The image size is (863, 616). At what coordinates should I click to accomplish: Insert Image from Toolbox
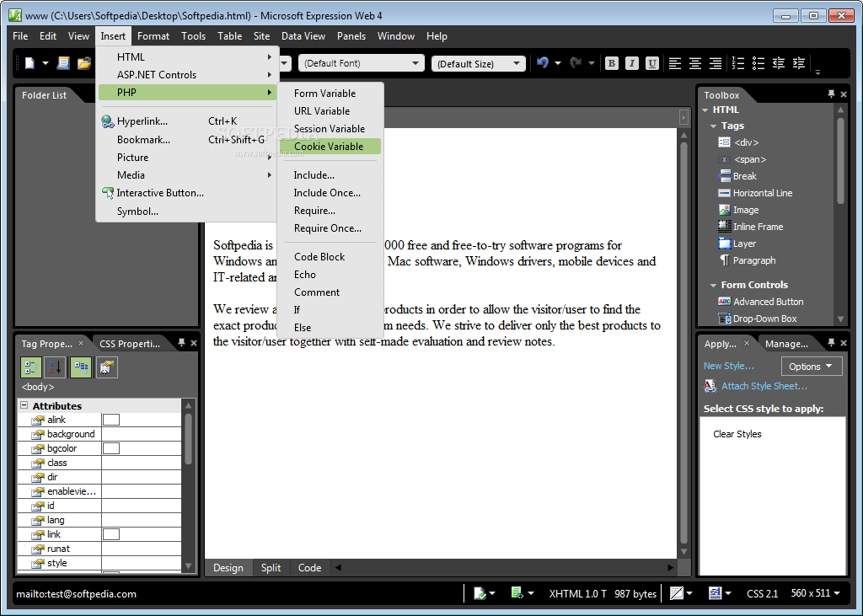(x=739, y=210)
